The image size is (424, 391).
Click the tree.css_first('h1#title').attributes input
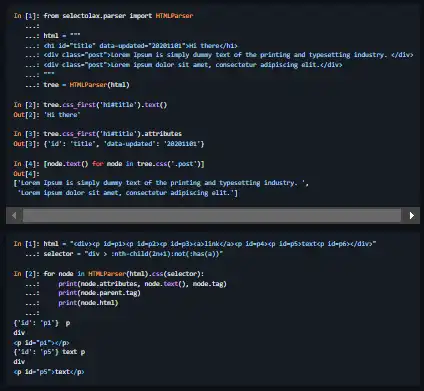[113, 134]
